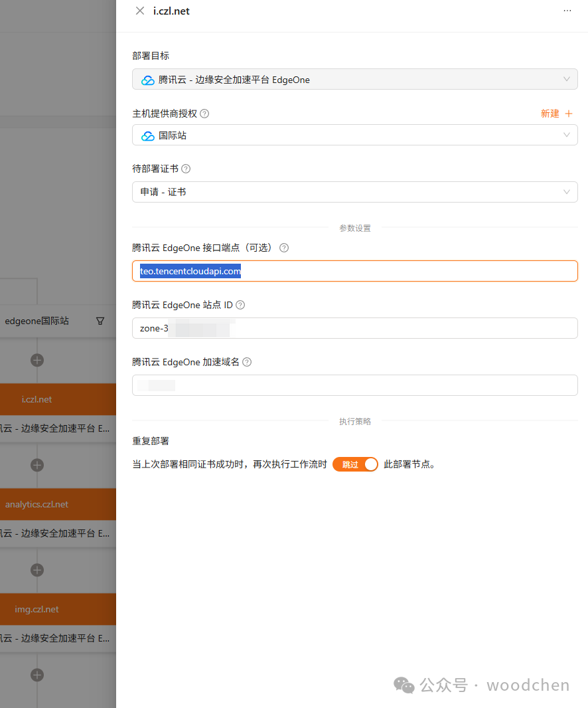Open the 待部署证书 dropdown
This screenshot has width=588, height=708.
pos(354,192)
